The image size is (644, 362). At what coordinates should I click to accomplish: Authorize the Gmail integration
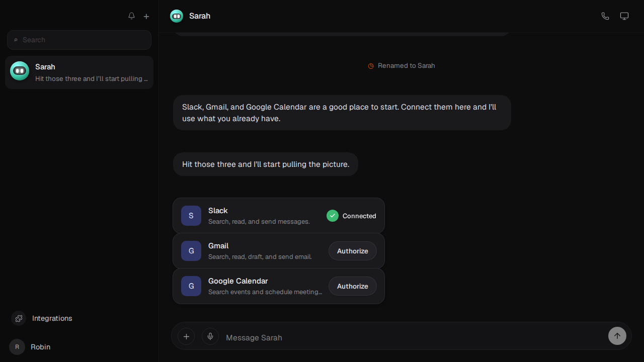click(353, 251)
